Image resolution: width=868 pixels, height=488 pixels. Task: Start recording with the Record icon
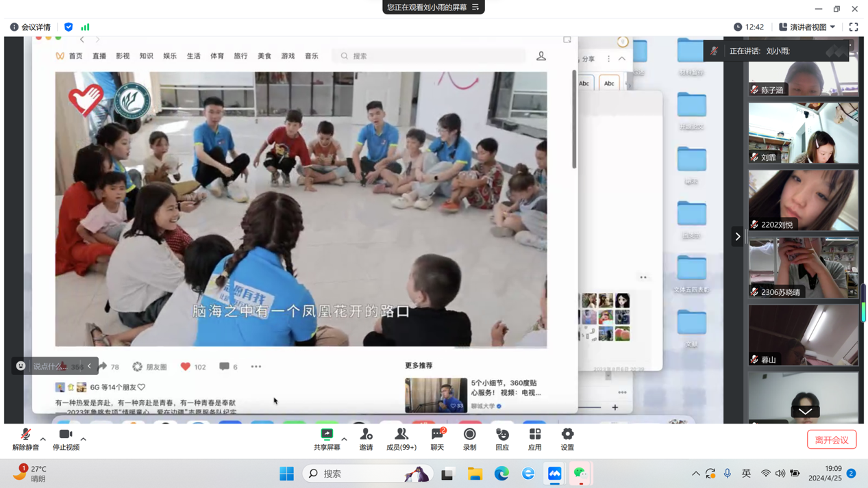(x=469, y=435)
